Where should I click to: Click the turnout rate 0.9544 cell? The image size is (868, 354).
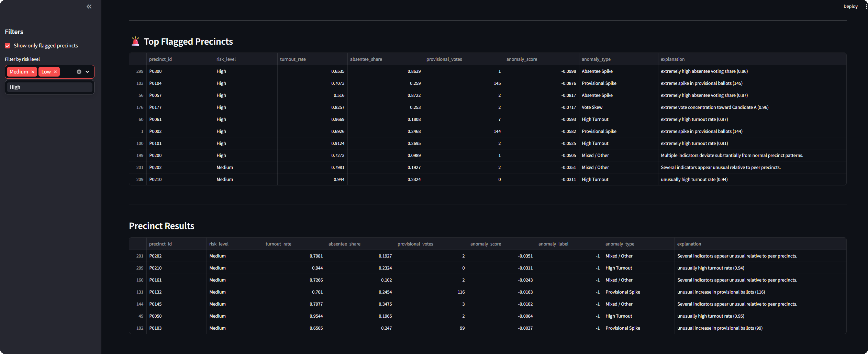pos(294,316)
